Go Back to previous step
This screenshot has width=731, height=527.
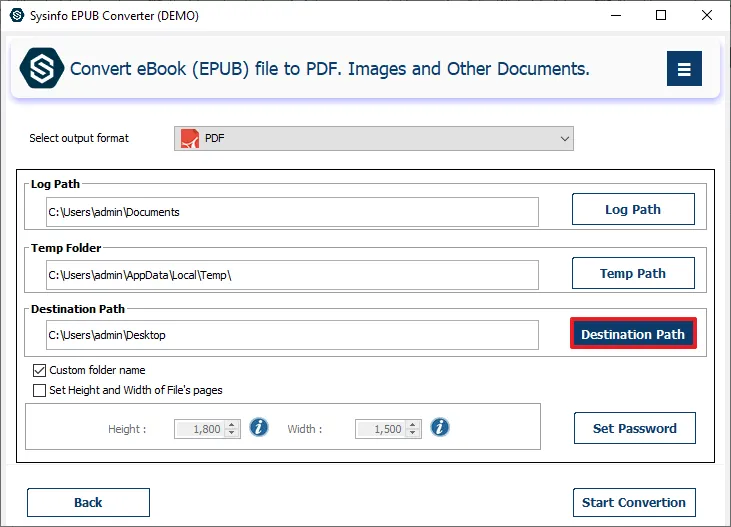[88, 502]
